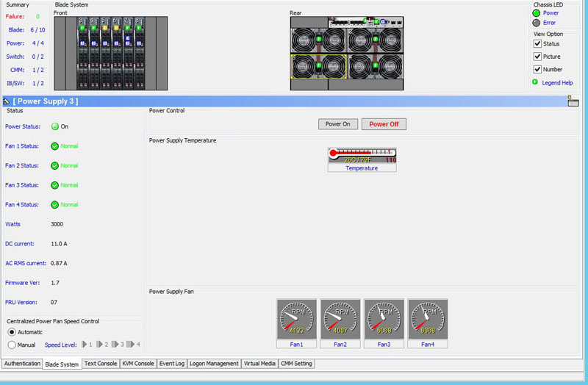588x385 pixels.
Task: Select Automatic fan speed control
Action: pyautogui.click(x=12, y=332)
